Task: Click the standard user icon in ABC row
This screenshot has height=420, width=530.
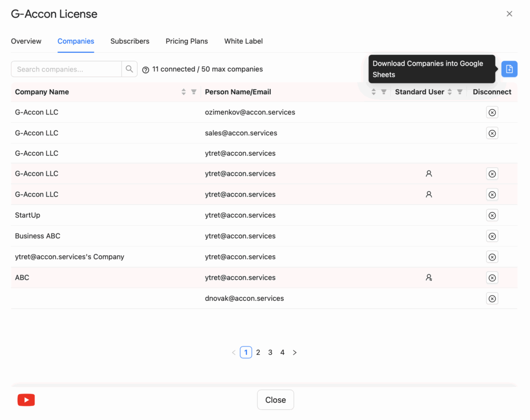Action: 429,278
